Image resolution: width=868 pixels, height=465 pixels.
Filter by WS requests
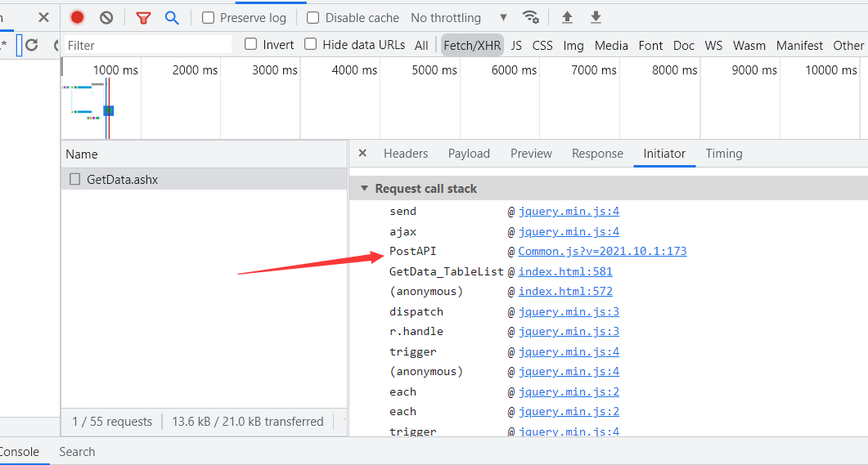(x=713, y=45)
